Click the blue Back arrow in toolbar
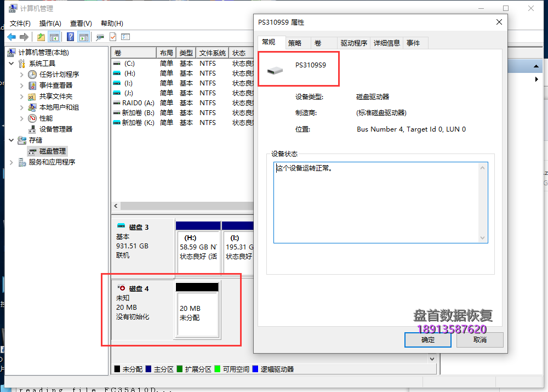Screen dimensions: 548x392 [x=12, y=37]
